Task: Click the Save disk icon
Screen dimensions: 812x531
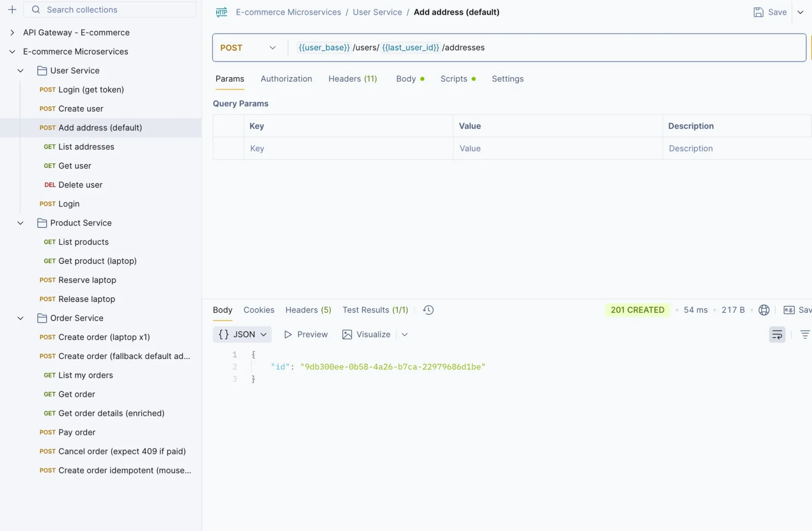Action: [x=758, y=12]
